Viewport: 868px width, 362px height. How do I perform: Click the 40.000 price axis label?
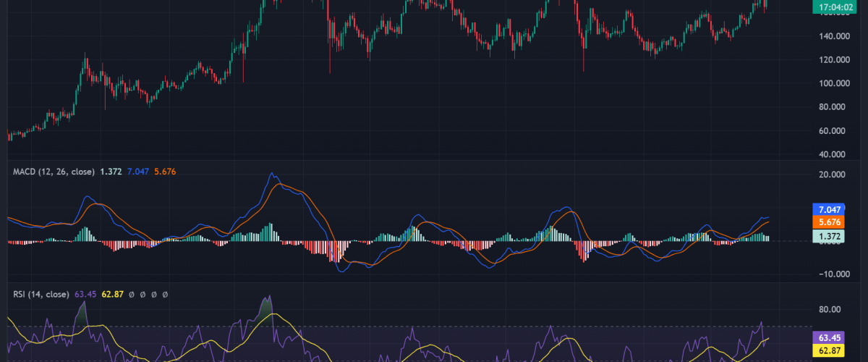pyautogui.click(x=834, y=154)
